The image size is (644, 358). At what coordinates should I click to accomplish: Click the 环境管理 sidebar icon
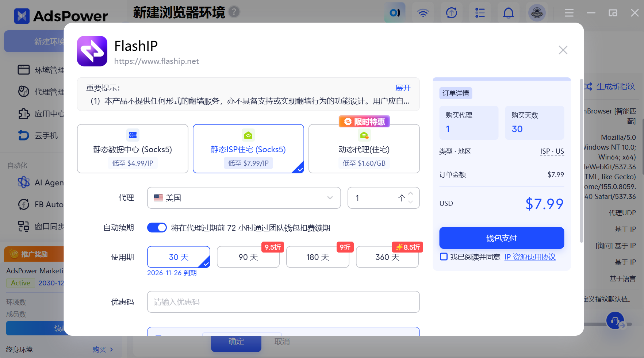(x=24, y=70)
